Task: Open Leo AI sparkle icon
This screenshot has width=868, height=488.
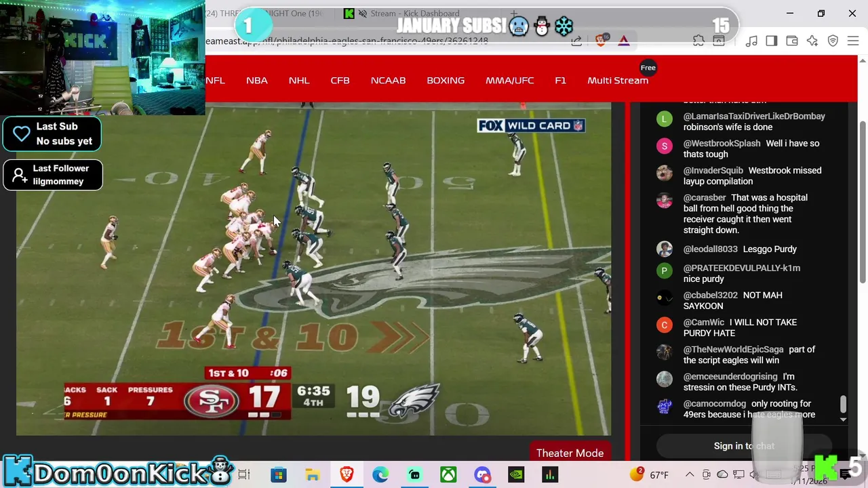Action: (x=812, y=41)
